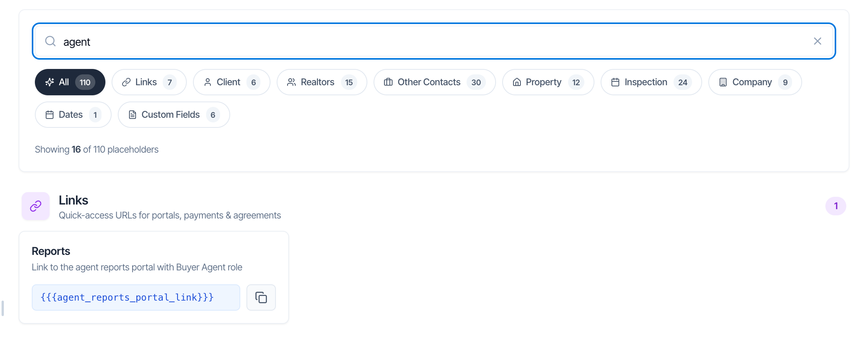Select the All filter chip
The image size is (868, 337).
[70, 82]
